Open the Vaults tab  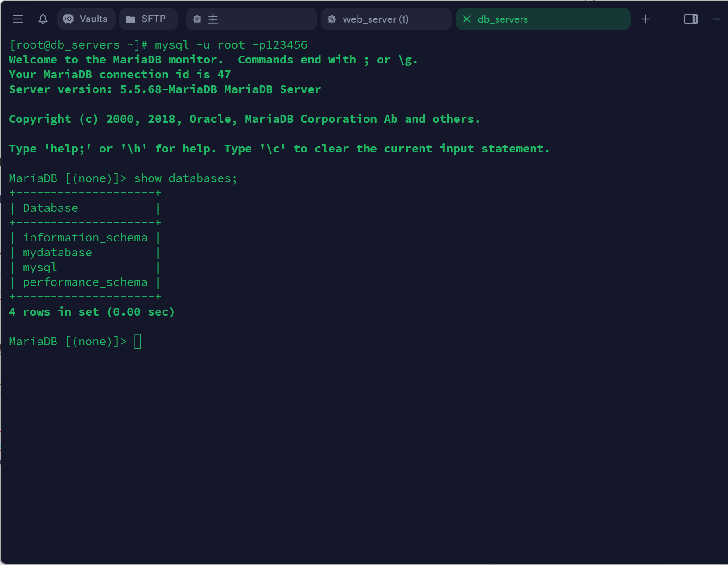pyautogui.click(x=87, y=19)
